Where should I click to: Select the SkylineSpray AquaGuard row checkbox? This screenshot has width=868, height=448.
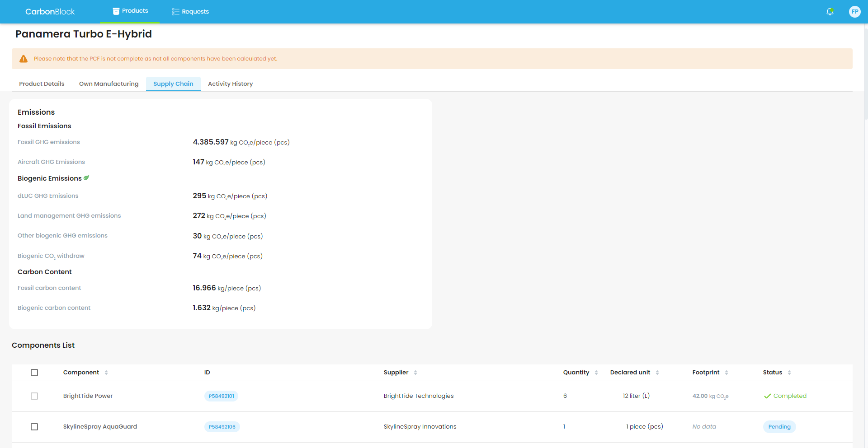(34, 427)
